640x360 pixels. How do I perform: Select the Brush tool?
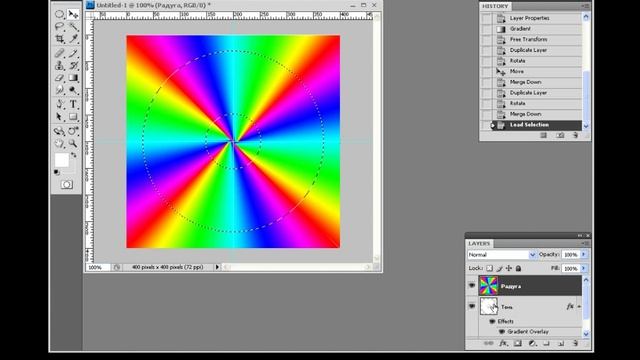coord(73,53)
